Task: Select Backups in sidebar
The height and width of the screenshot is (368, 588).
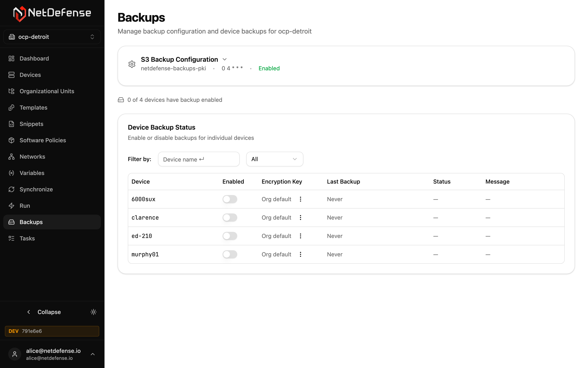Action: pos(52,222)
